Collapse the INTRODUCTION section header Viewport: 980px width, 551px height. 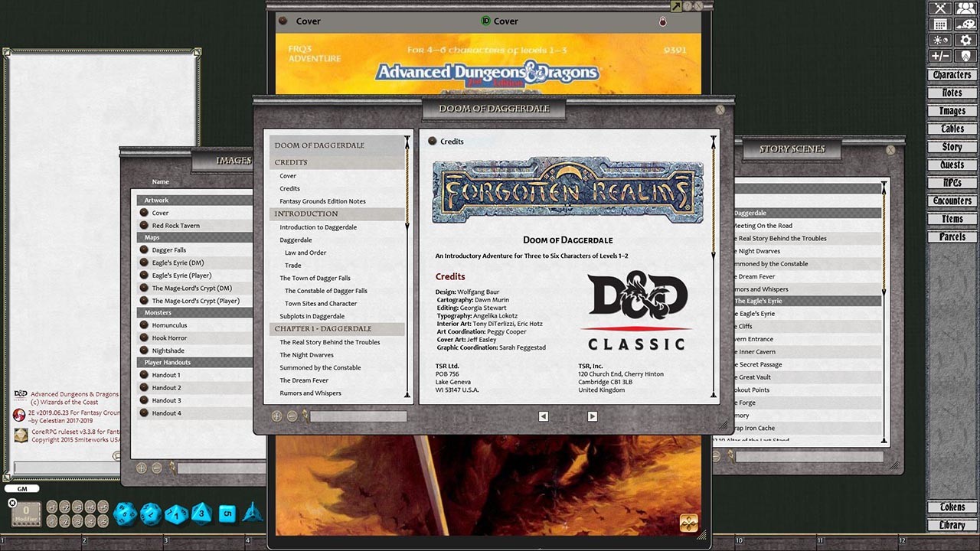pos(337,214)
